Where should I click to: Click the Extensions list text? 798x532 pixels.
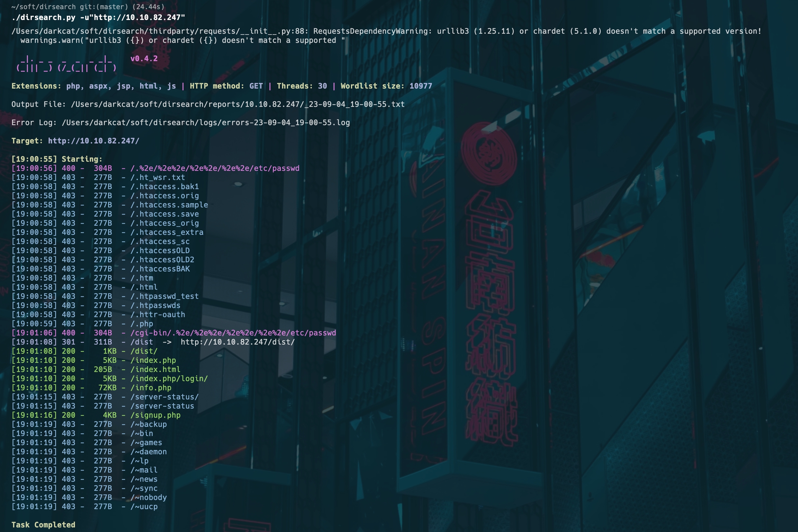click(x=94, y=86)
